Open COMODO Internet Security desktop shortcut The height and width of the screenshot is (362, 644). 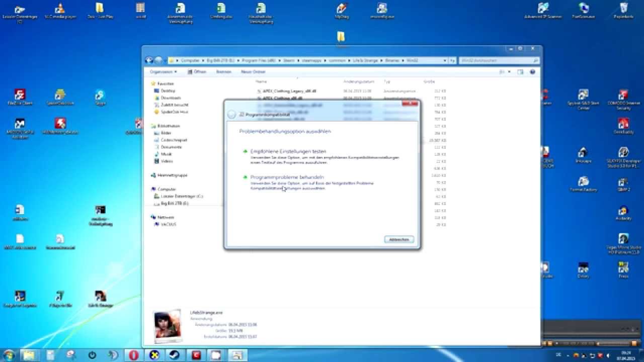(x=623, y=99)
